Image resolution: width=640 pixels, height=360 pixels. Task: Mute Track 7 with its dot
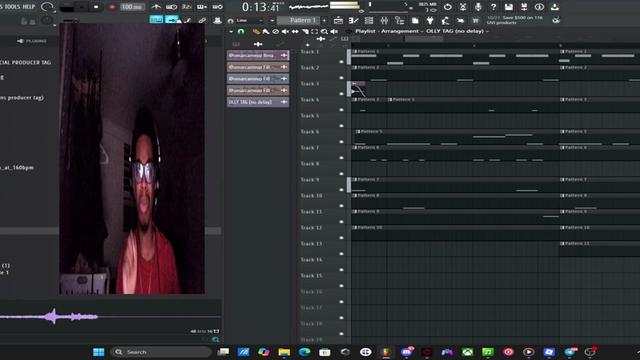coord(342,158)
